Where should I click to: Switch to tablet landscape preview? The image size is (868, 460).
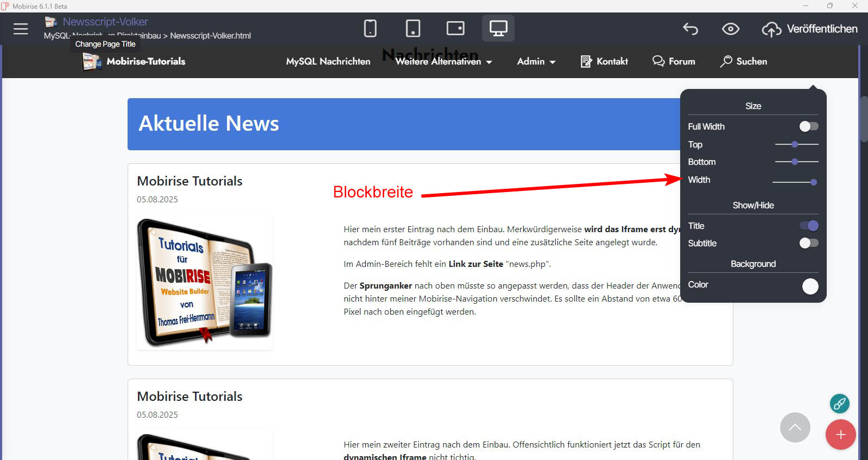click(x=455, y=28)
